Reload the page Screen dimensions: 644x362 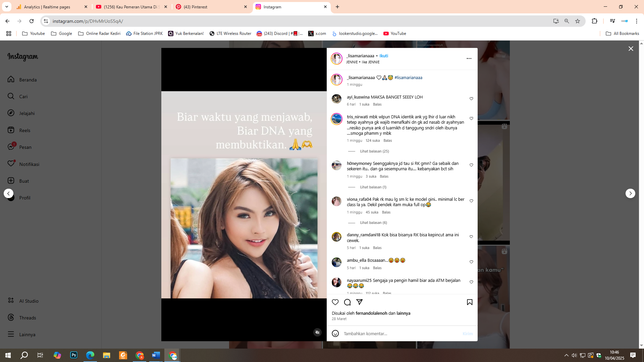[x=32, y=21]
